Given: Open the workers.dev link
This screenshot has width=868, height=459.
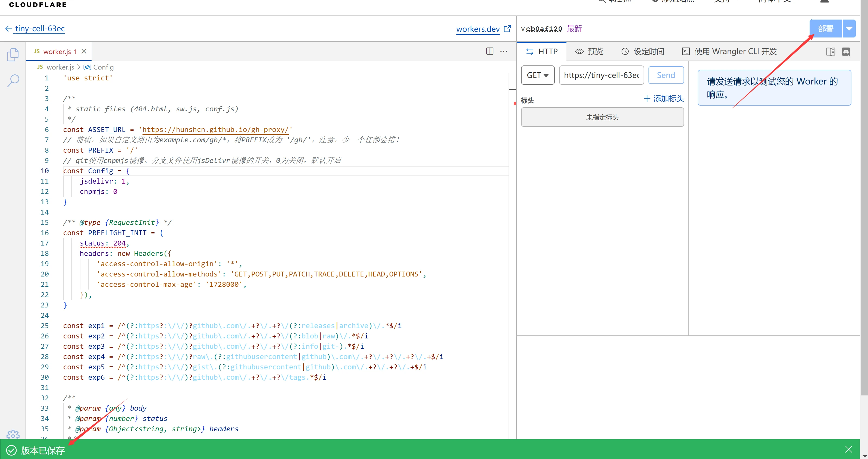Looking at the screenshot, I should click(478, 29).
